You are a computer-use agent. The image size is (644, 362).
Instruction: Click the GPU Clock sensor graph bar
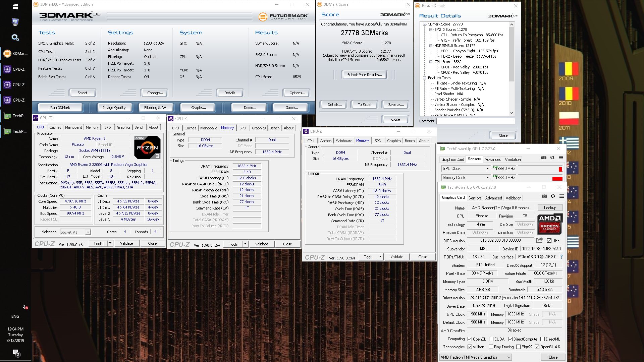(x=541, y=169)
